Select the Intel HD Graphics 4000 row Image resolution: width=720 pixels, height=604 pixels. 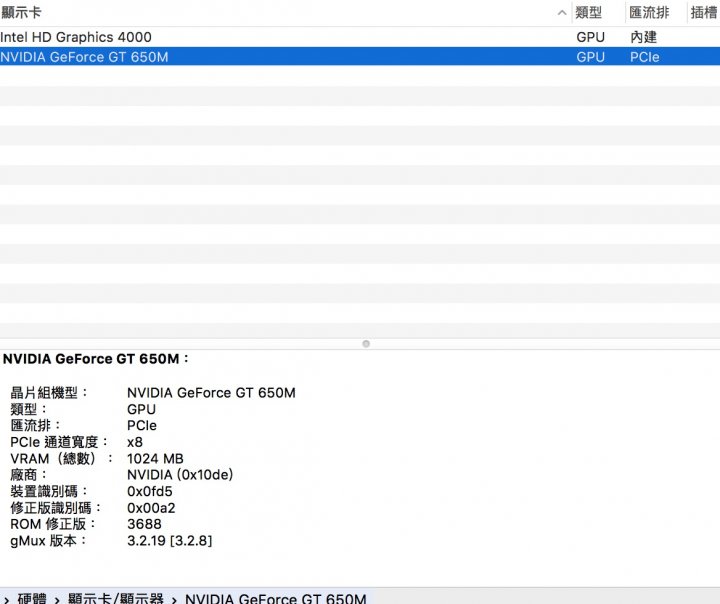360,37
